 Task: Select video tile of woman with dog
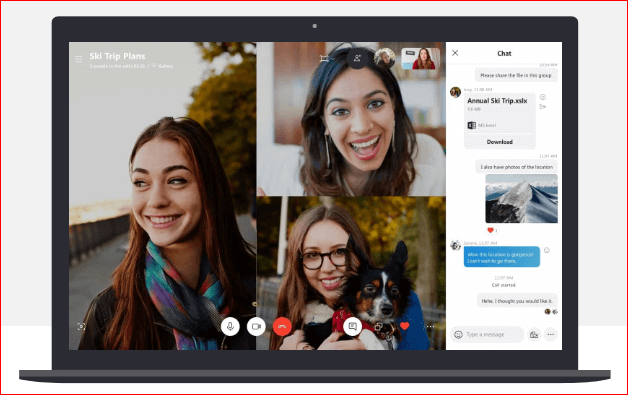(351, 273)
